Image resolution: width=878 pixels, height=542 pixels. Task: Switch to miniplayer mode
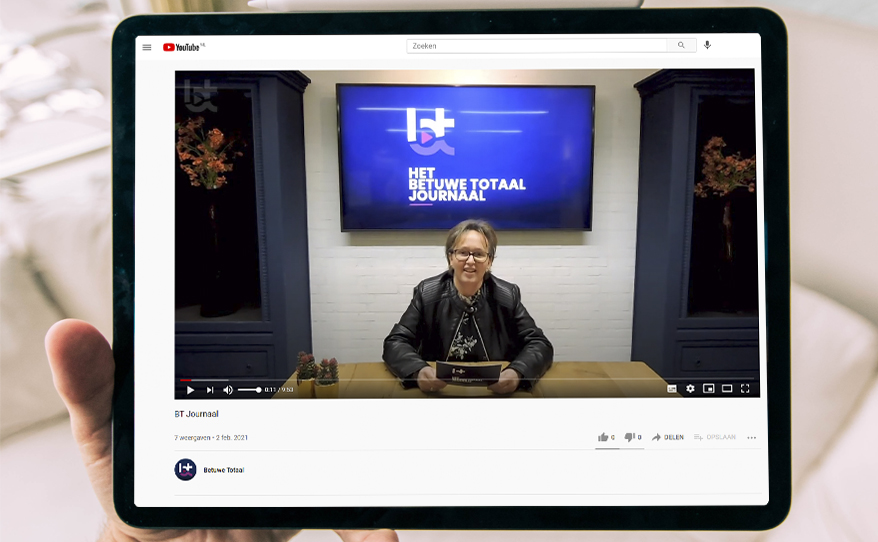coord(708,389)
